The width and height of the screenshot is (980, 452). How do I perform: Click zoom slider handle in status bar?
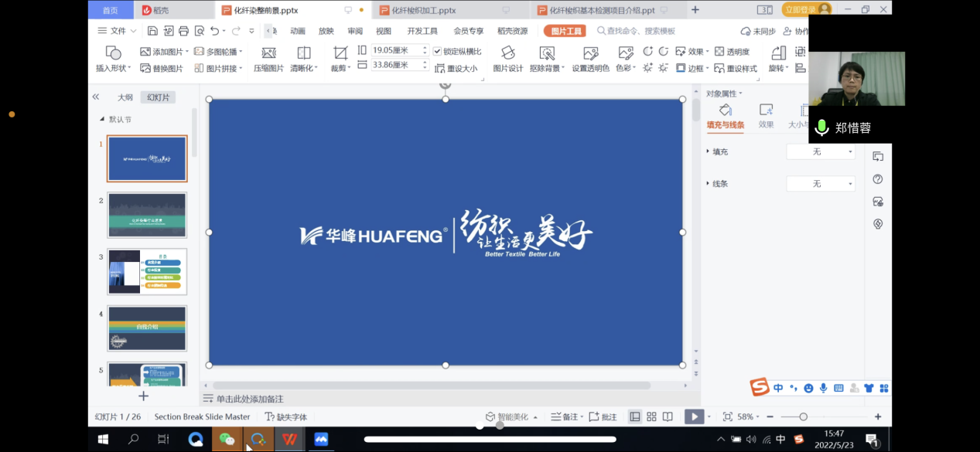[803, 416]
